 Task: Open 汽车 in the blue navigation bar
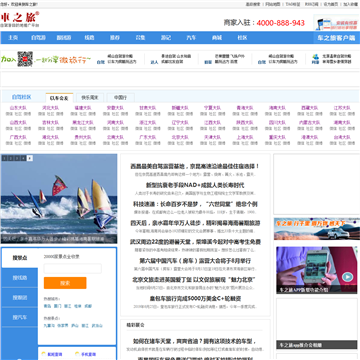pos(191,38)
